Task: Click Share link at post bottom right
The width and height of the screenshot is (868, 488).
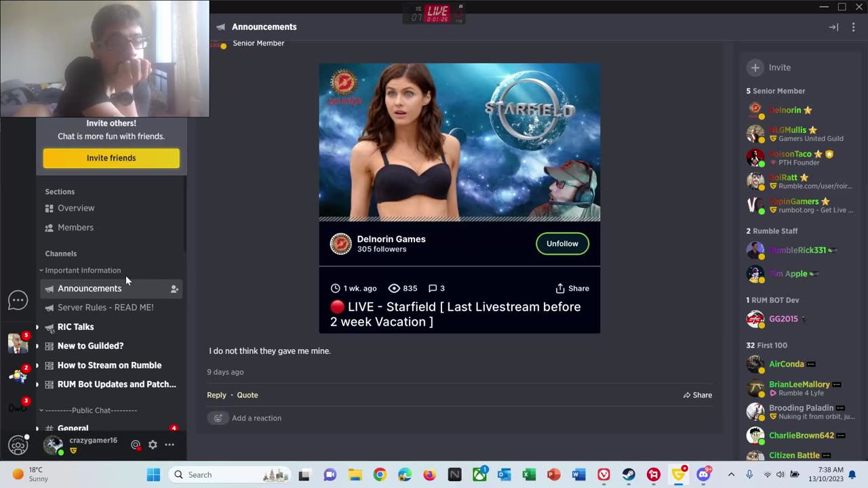Action: 697,395
